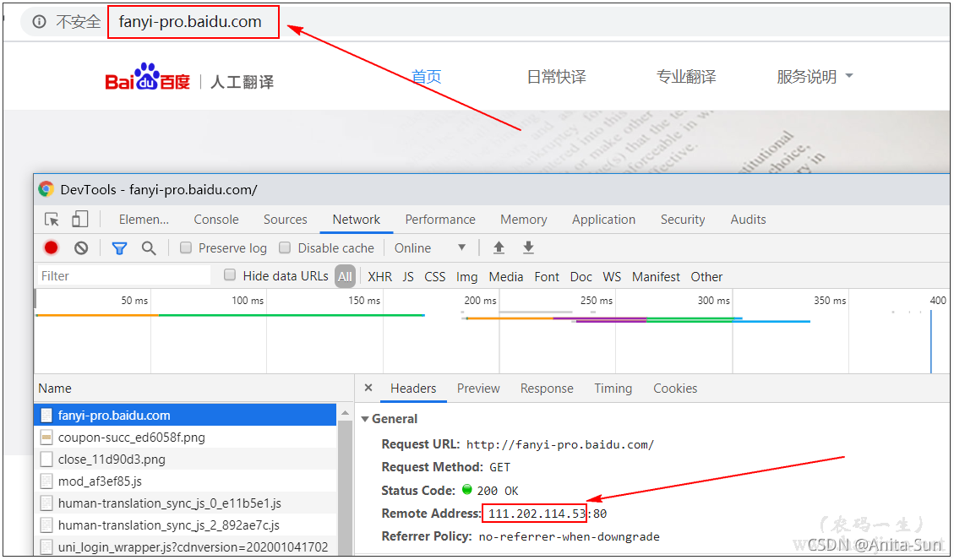This screenshot has width=954, height=560.
Task: Click the no-referrer-when-downgrade policy value
Action: coord(569,537)
